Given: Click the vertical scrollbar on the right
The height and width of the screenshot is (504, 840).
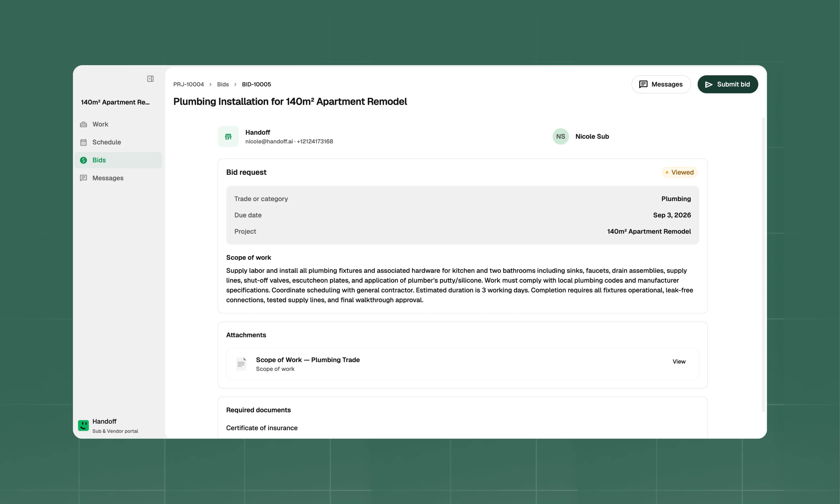Looking at the screenshot, I should tap(763, 265).
